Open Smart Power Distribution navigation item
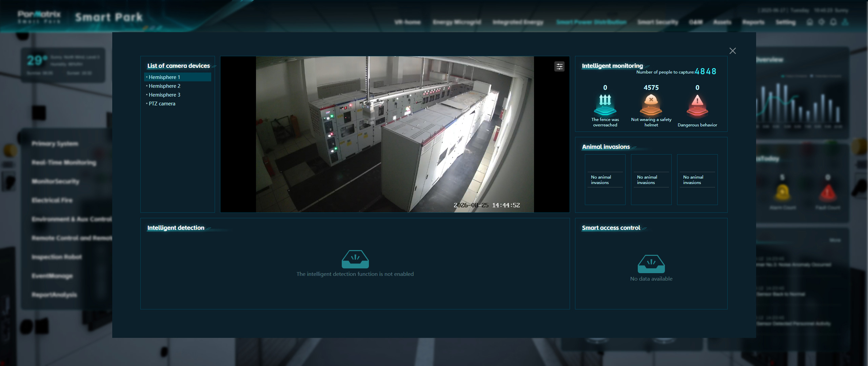Viewport: 868px width, 366px height. pyautogui.click(x=591, y=22)
